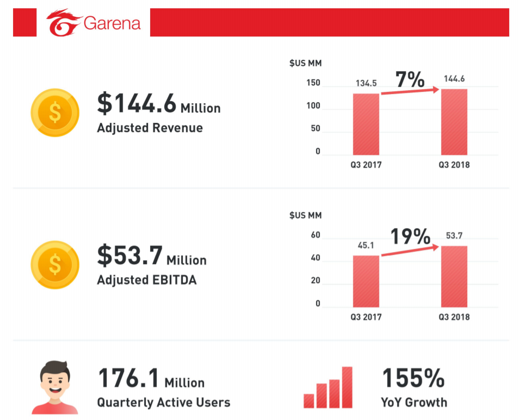520x420 pixels.
Task: Click the "Adjusted Revenue" label
Action: coord(150,128)
